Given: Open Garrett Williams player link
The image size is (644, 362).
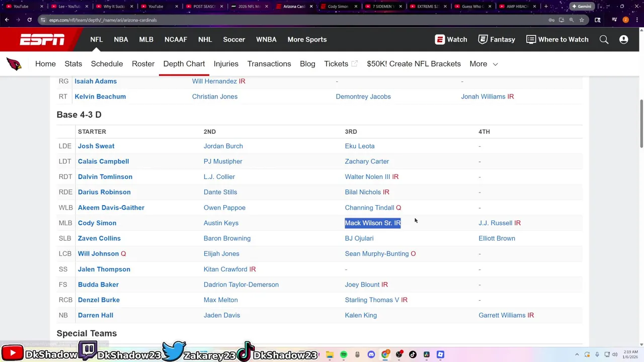Looking at the screenshot, I should pos(502,315).
